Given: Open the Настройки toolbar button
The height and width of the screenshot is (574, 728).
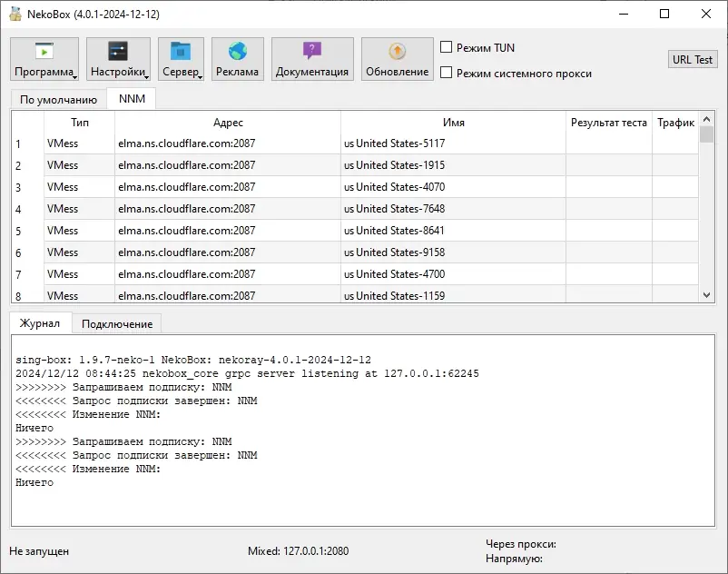Looking at the screenshot, I should 118,59.
